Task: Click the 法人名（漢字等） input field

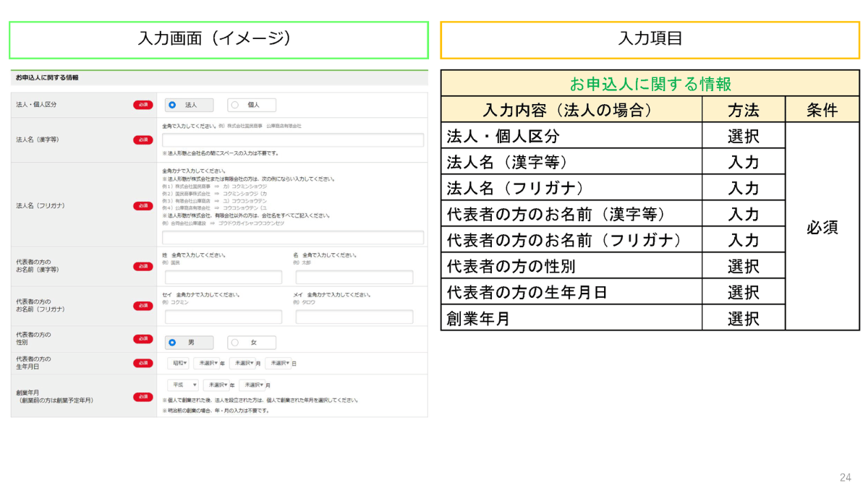Action: pos(293,140)
